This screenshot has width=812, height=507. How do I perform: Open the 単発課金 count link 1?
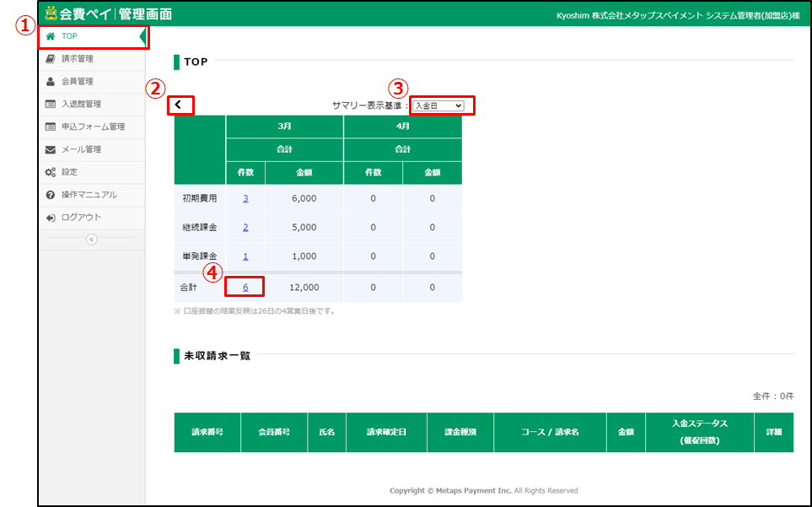point(245,256)
